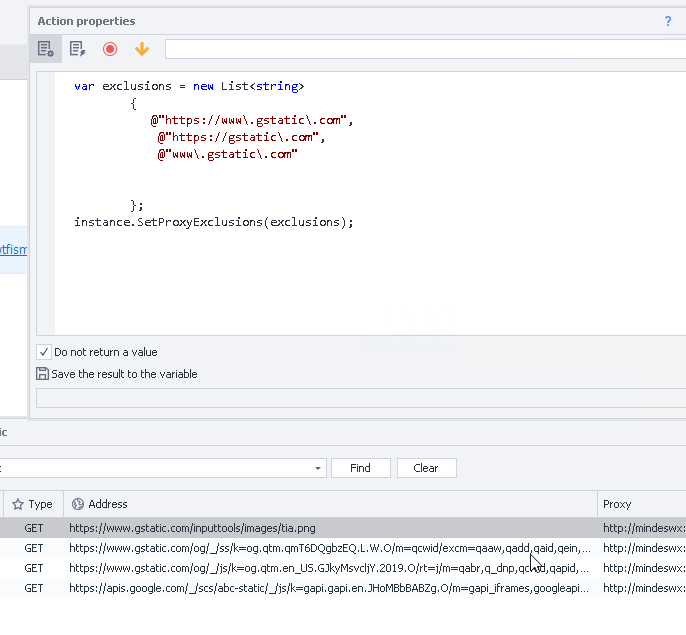Expand the search filter dropdown arrow
This screenshot has height=635, width=686.
pyautogui.click(x=318, y=468)
